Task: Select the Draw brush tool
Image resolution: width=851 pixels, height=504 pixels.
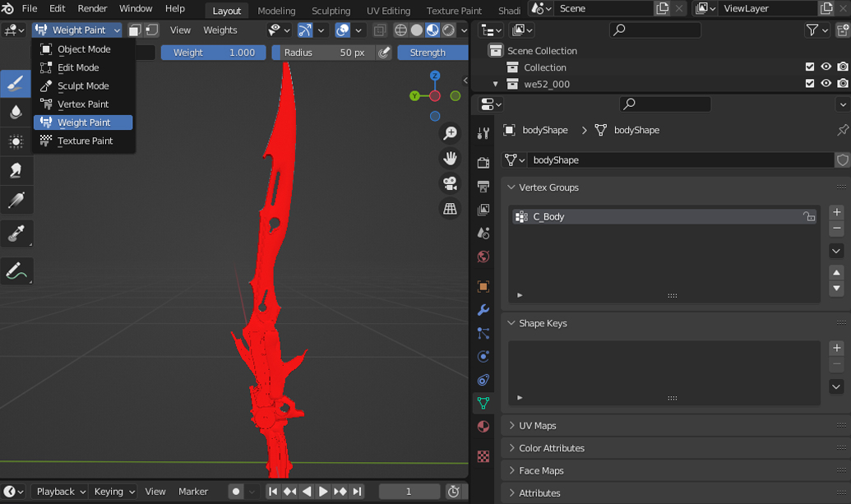Action: pos(16,84)
